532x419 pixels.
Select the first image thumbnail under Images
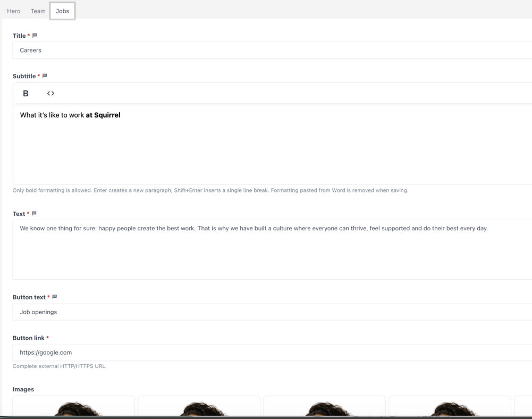[74, 406]
